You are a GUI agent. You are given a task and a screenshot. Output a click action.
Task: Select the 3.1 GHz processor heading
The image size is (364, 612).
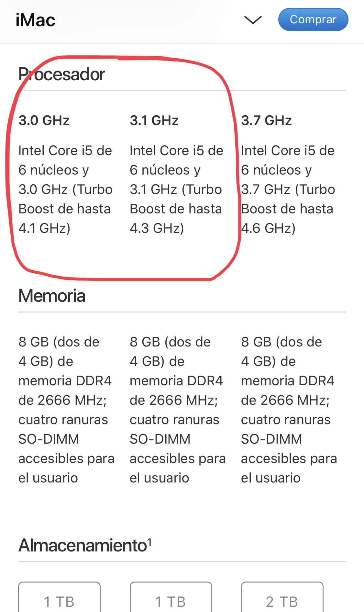pos(154,120)
